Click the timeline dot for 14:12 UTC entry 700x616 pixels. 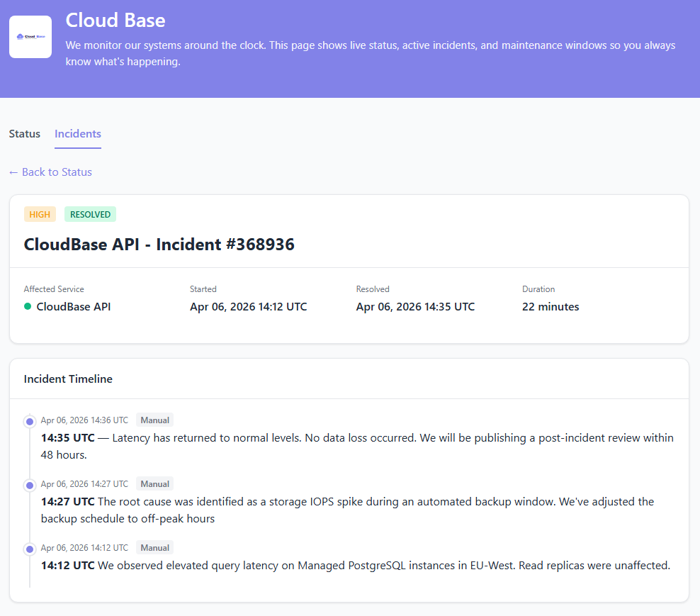click(30, 549)
